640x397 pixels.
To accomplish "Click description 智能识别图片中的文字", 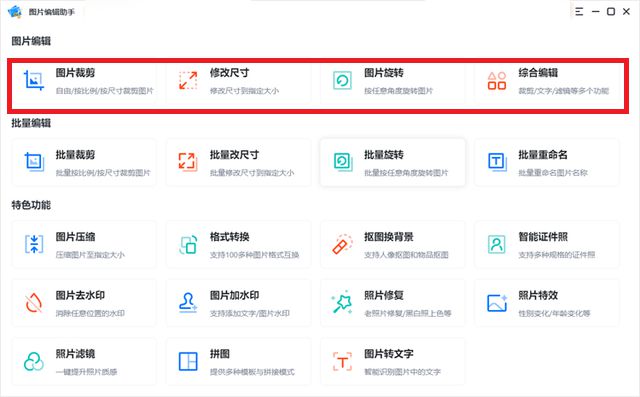I will [402, 372].
